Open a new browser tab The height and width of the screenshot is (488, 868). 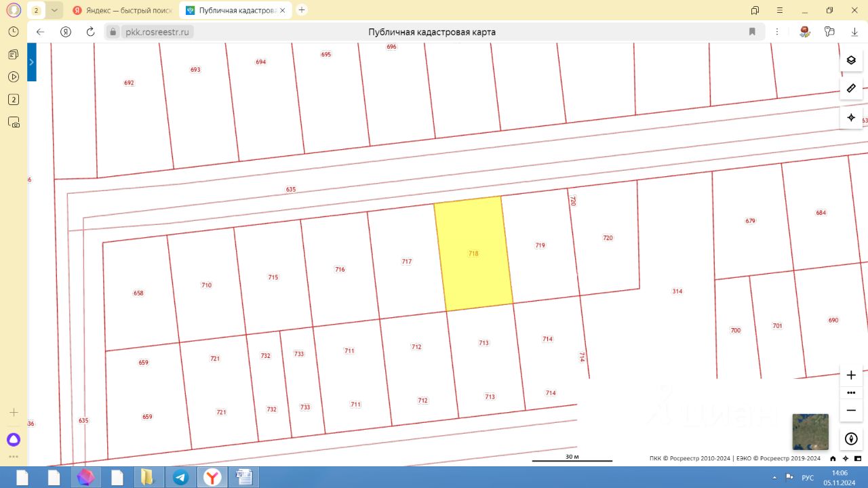[302, 10]
